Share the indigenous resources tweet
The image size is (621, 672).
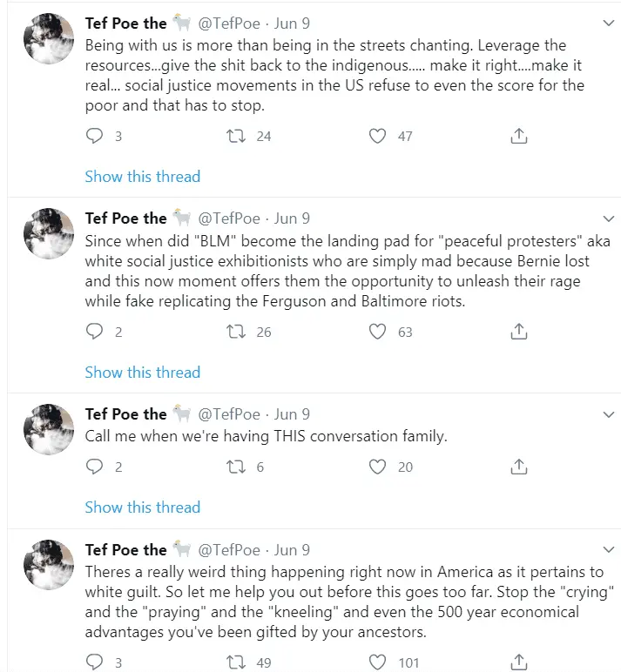[x=518, y=137]
